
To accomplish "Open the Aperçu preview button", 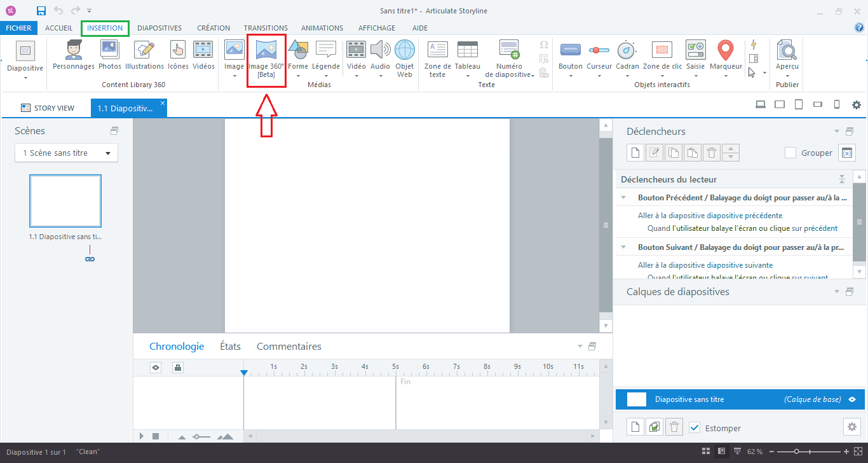I will tap(787, 59).
